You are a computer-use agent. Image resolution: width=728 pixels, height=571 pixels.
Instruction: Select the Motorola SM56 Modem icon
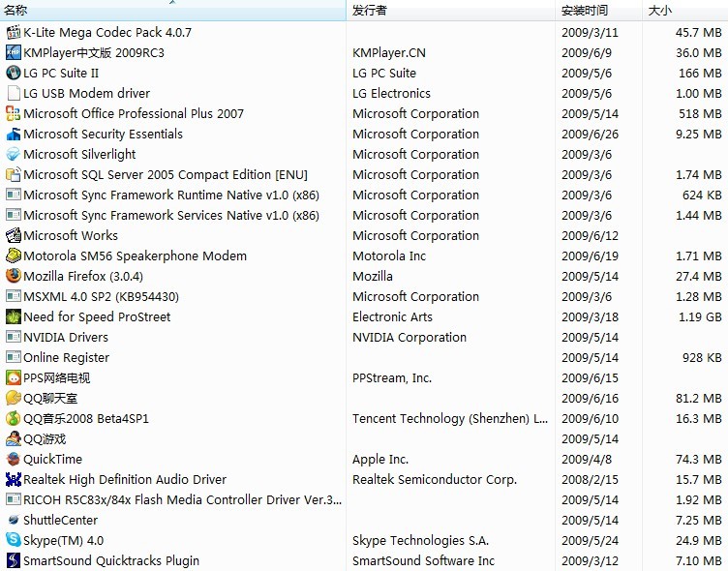(x=14, y=255)
